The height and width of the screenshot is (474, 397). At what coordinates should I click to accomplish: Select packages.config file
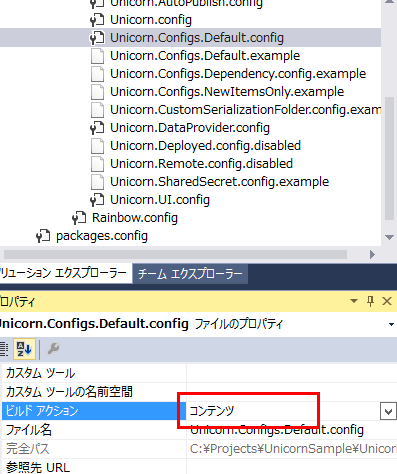[x=102, y=236]
